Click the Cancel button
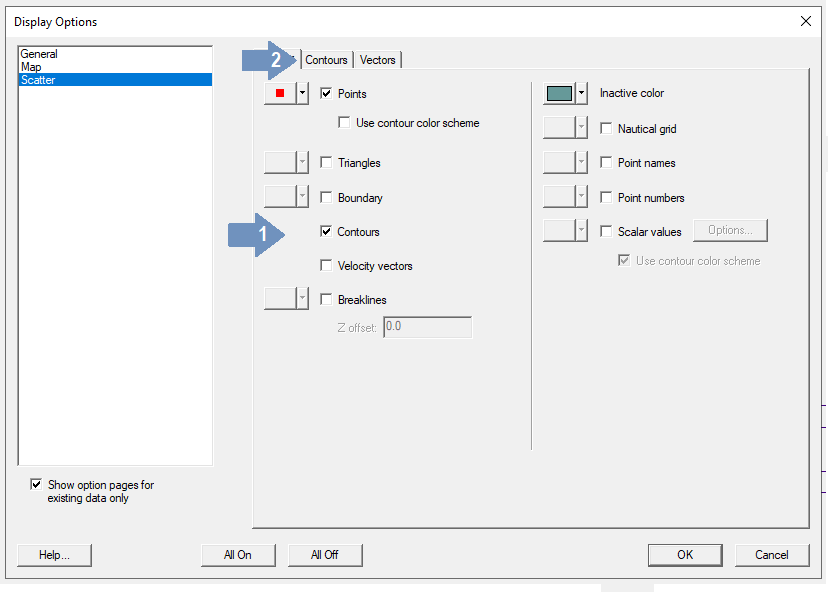 (x=771, y=555)
